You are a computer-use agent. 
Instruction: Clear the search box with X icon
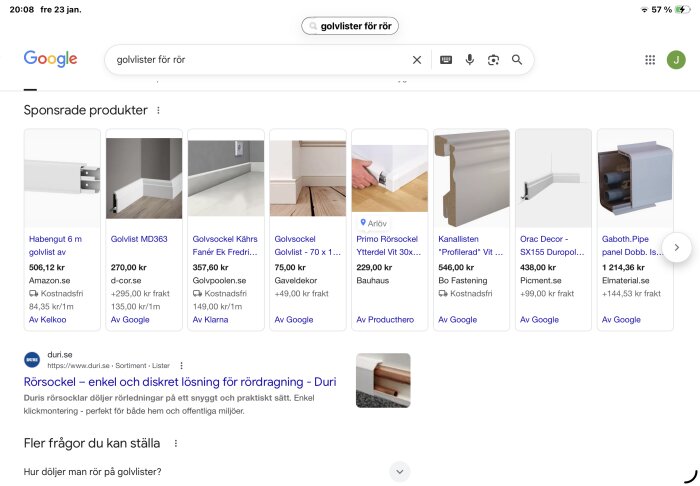(417, 60)
